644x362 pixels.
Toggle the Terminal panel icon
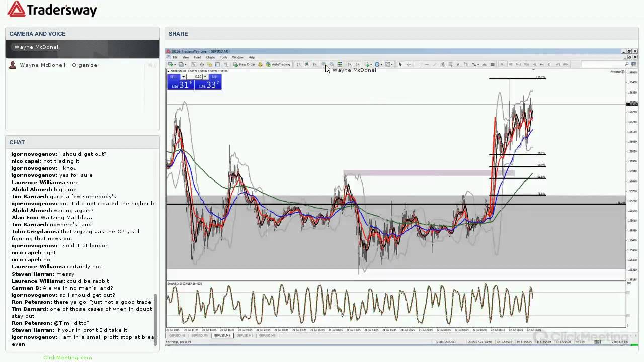click(x=217, y=64)
